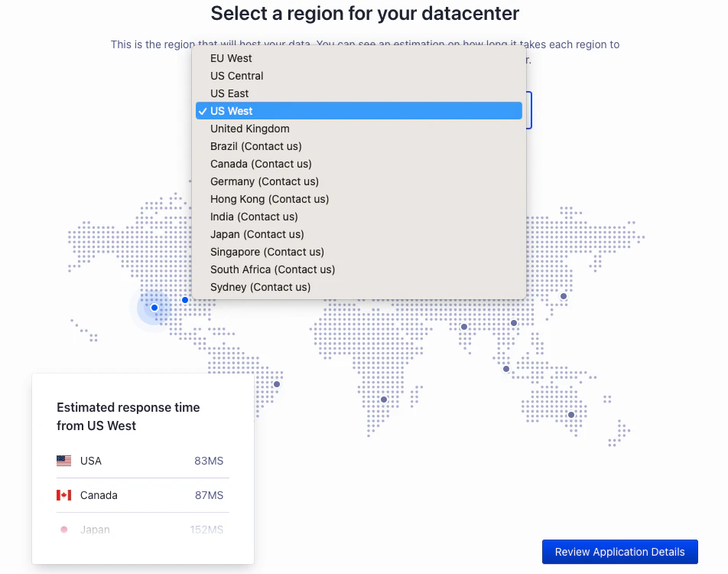Click the 83MS response time value
The height and width of the screenshot is (574, 728).
coord(209,461)
